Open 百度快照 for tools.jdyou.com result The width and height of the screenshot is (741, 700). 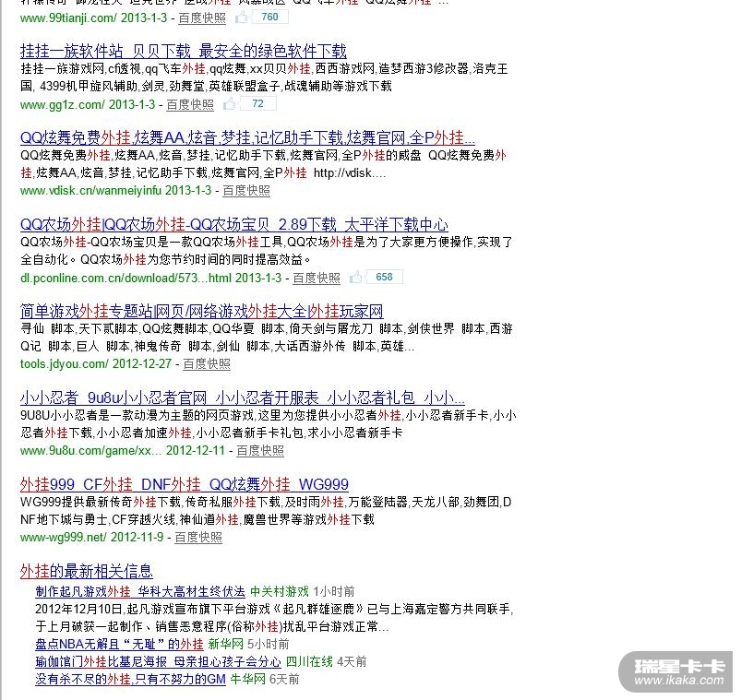207,363
